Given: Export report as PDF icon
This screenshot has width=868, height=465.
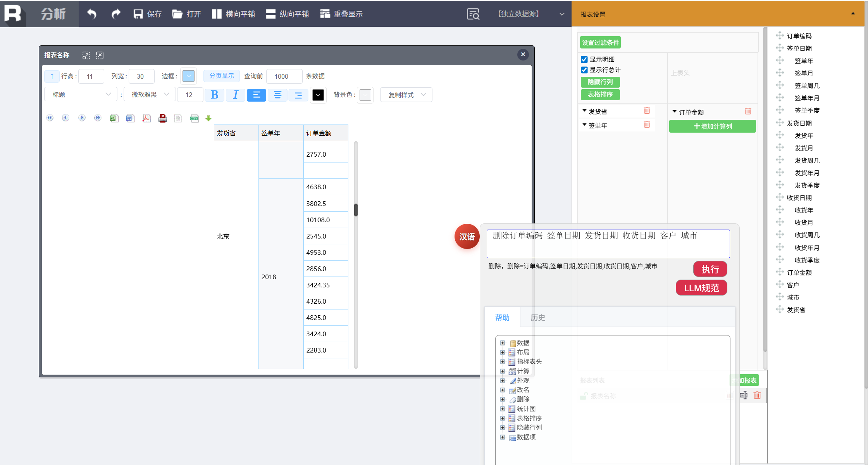Looking at the screenshot, I should (x=146, y=118).
